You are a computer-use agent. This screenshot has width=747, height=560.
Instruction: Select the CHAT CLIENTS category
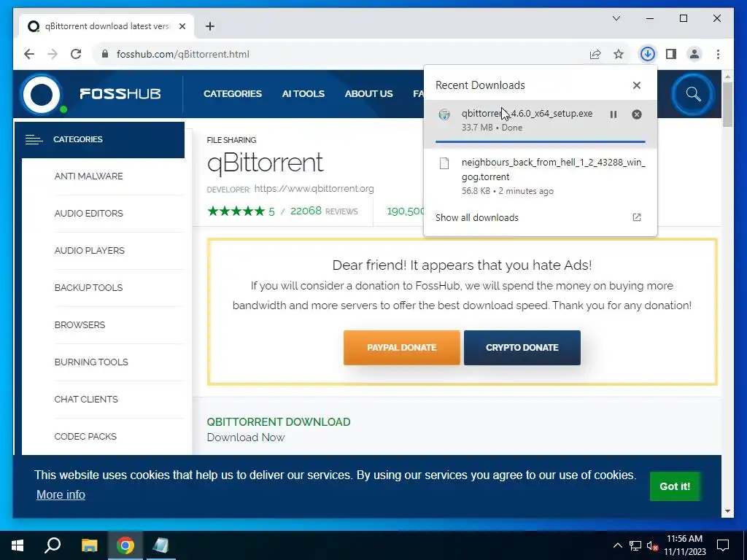click(x=86, y=399)
